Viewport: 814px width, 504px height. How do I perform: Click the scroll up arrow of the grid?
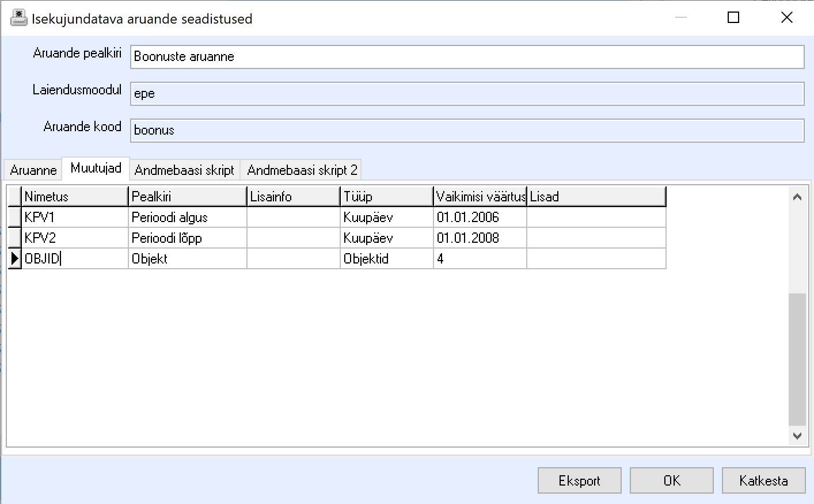pos(797,197)
